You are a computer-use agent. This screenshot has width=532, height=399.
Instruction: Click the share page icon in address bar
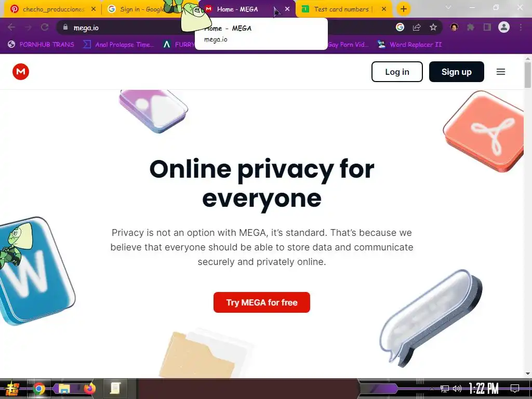417,28
